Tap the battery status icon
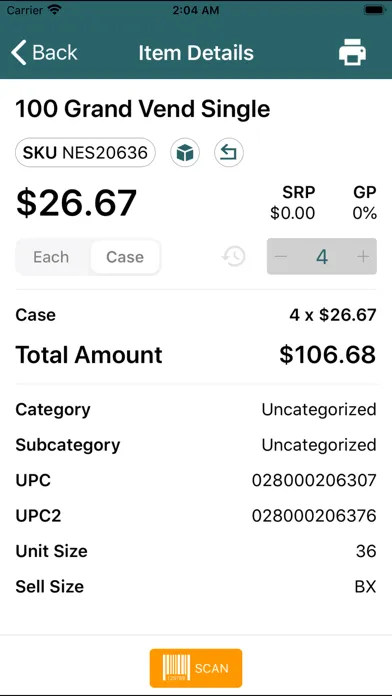 tap(374, 10)
